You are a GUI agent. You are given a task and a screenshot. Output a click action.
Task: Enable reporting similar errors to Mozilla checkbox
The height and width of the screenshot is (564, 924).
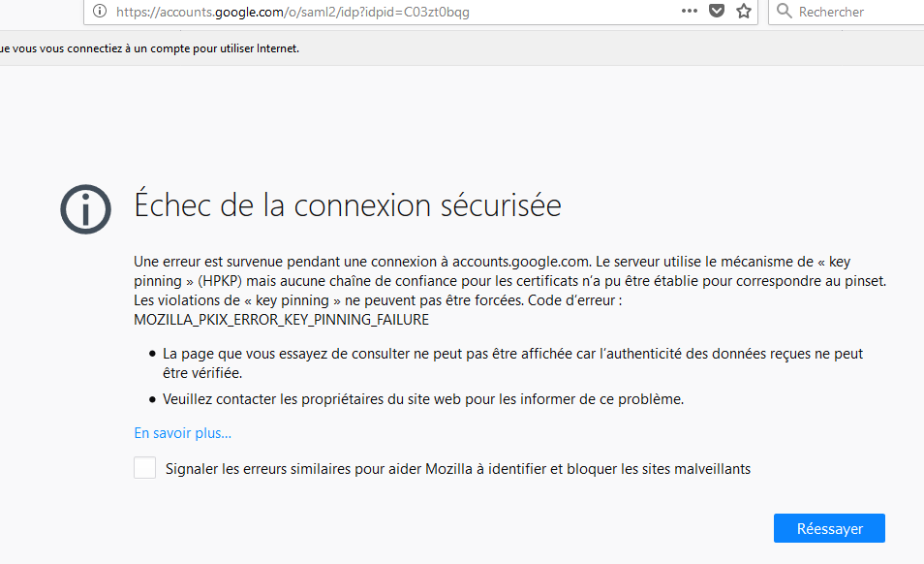145,468
